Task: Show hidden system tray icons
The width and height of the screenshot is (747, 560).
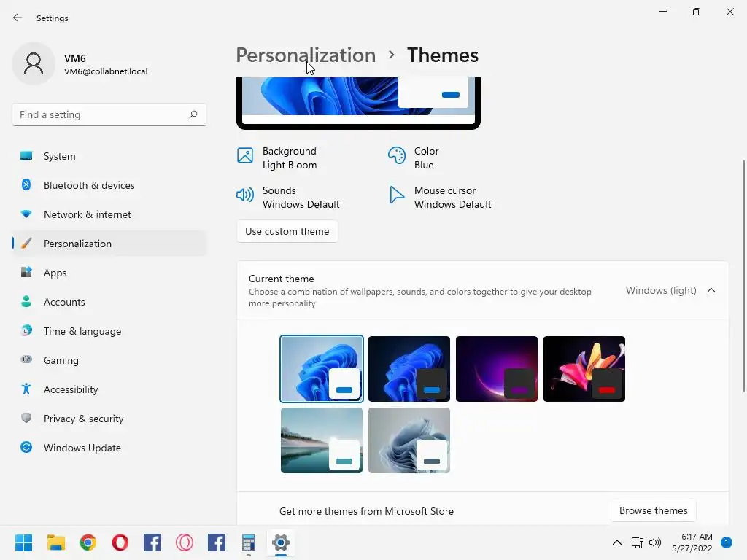Action: pos(617,542)
